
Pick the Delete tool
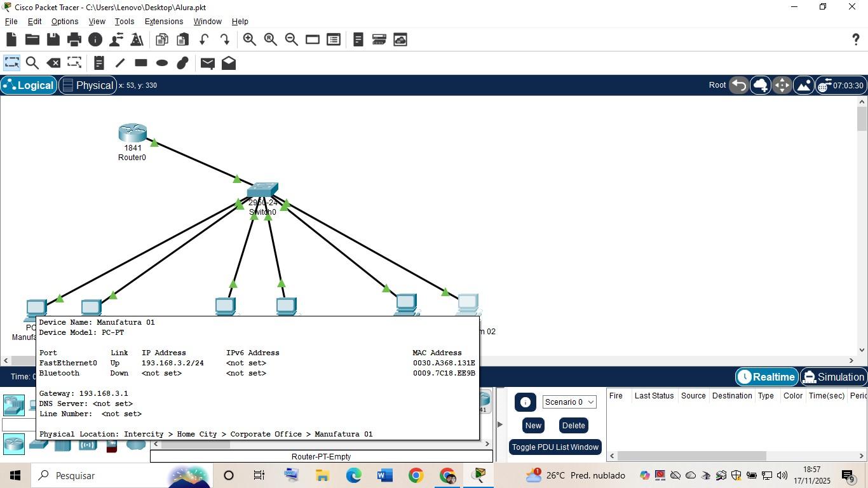53,63
